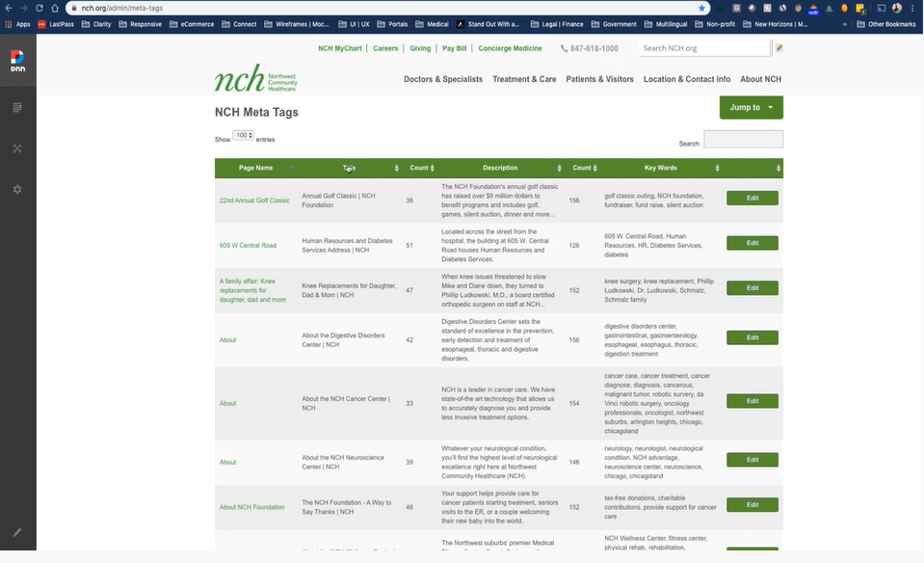
Task: Click the table Search input field
Action: point(743,140)
